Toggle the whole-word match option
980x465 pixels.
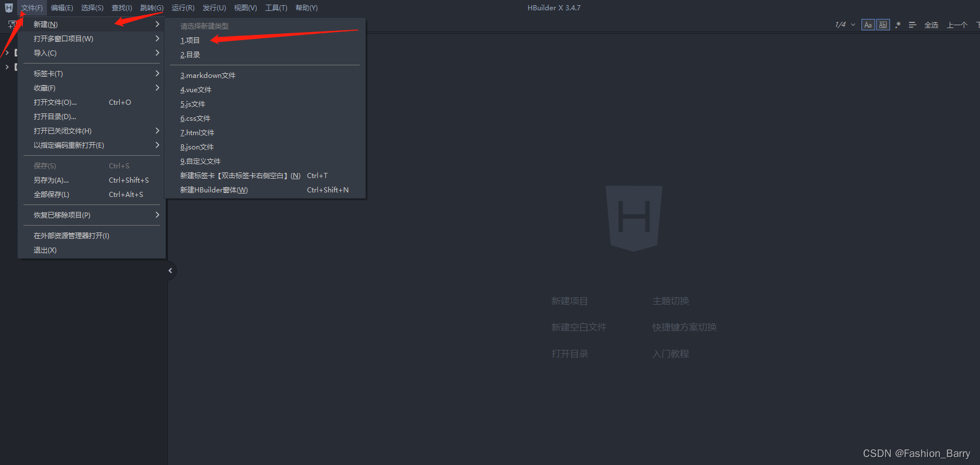coord(883,25)
